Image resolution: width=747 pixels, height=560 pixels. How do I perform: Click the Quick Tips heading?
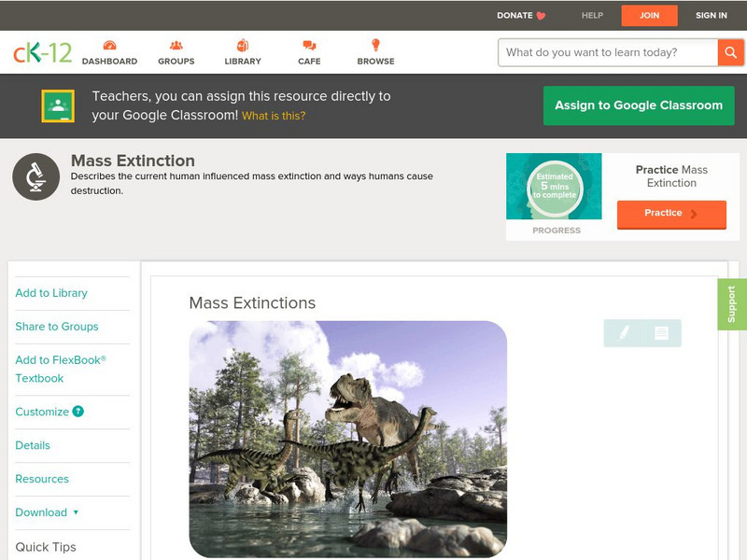46,547
